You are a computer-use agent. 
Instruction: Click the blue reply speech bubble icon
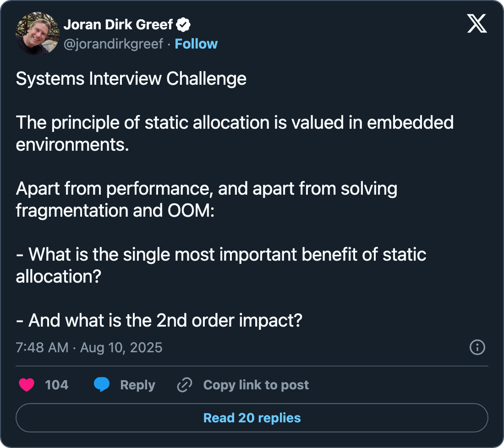[x=102, y=385]
